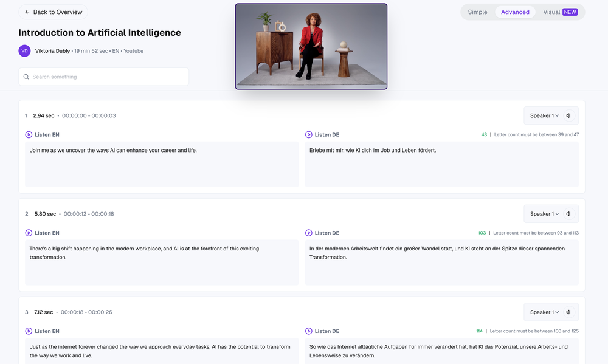
Task: Click the author name Viktoria Dubly
Action: coord(52,51)
